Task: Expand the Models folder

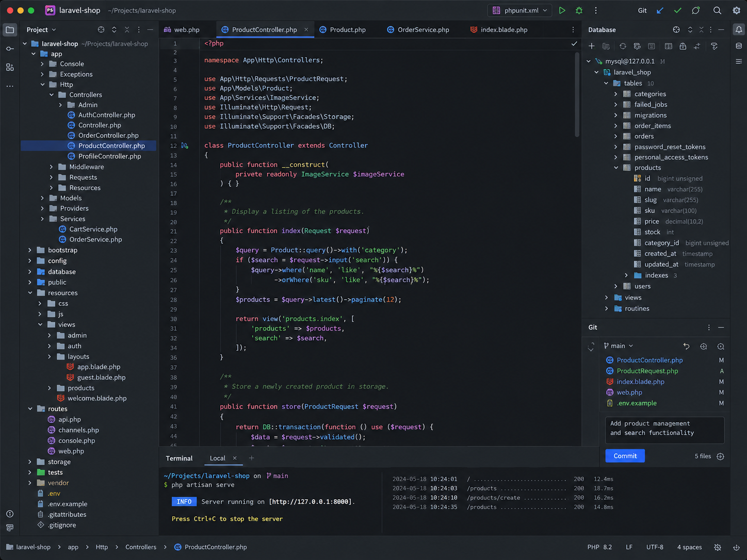Action: [x=42, y=198]
